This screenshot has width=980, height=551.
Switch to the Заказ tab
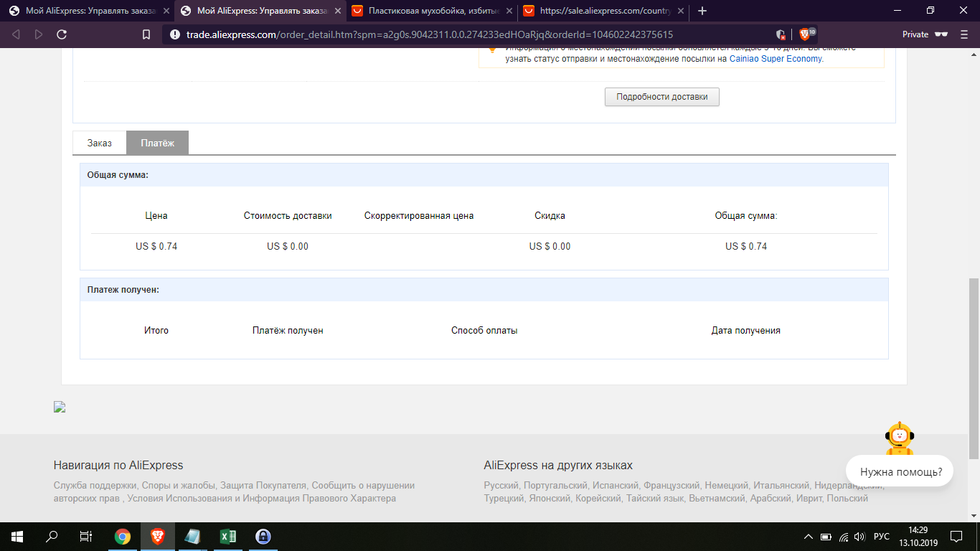pyautogui.click(x=100, y=143)
